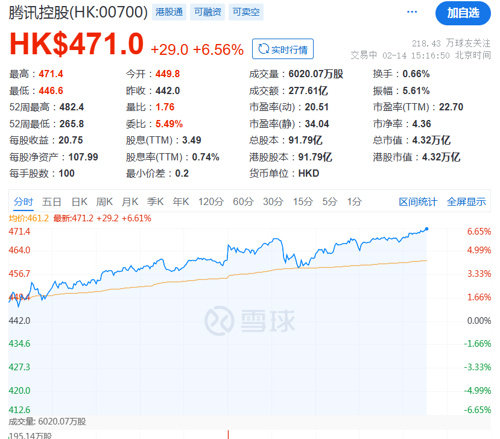500x439 pixels.
Task: Click the 实时行情 refresh button
Action: (283, 49)
